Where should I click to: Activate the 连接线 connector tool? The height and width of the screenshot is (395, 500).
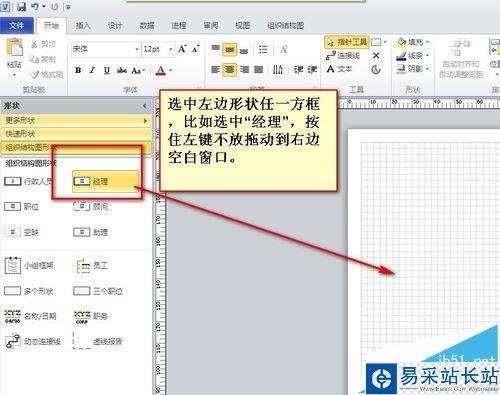[x=343, y=56]
